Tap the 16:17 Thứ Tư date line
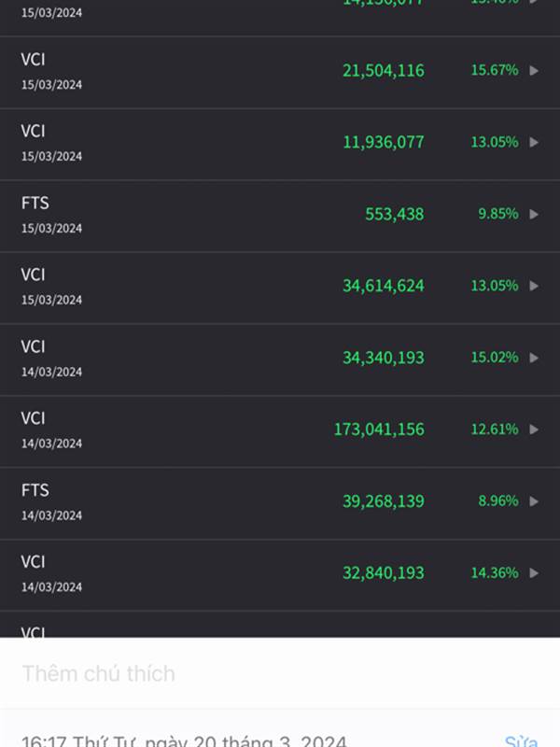The width and height of the screenshot is (560, 747). pyautogui.click(x=184, y=740)
